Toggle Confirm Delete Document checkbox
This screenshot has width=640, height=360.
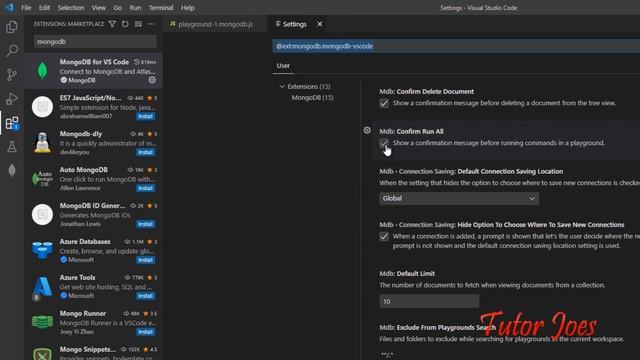(384, 103)
